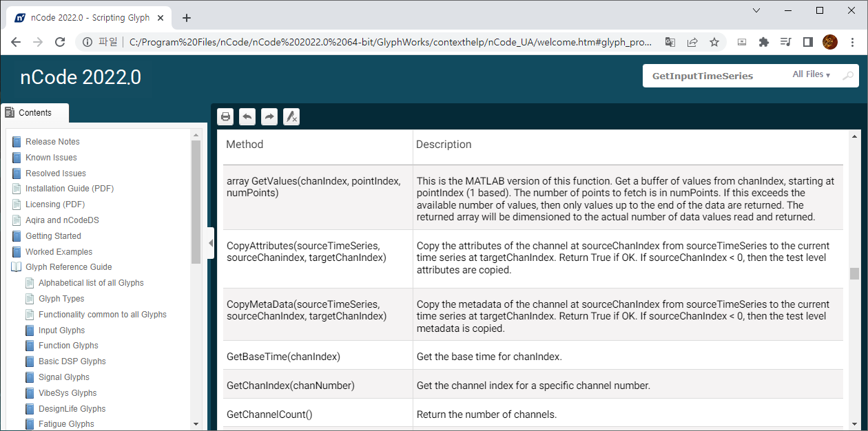This screenshot has height=431, width=868.
Task: Click the Installation Guide page icon
Action: coord(17,189)
